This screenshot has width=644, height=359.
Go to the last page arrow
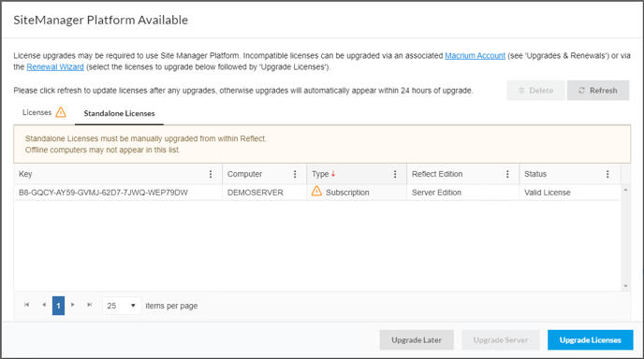tap(90, 305)
